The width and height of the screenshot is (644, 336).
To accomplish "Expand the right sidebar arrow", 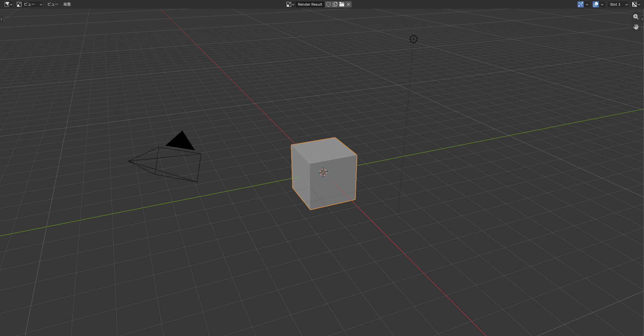I will point(642,19).
